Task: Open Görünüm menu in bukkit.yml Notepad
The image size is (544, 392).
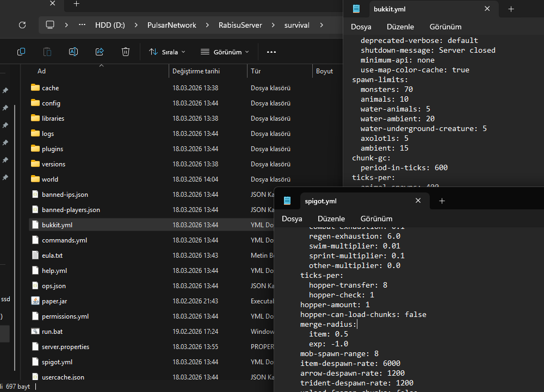Action: 445,27
